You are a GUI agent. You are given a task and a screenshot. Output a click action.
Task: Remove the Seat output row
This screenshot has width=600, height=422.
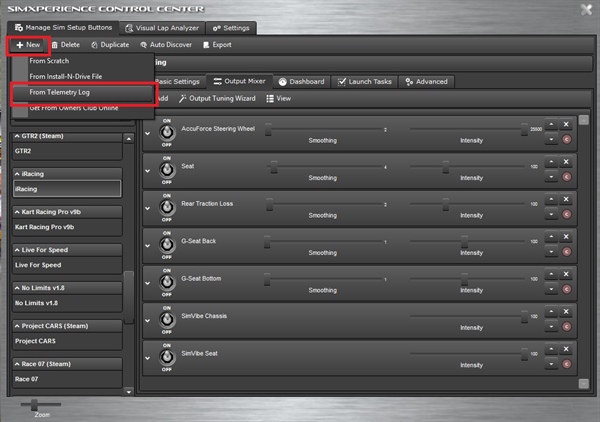click(x=566, y=162)
